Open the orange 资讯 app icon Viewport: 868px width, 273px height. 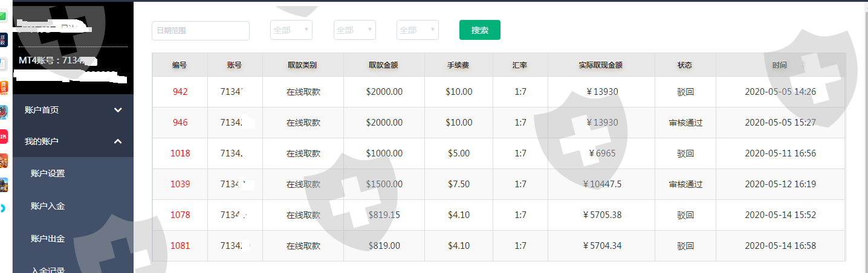[x=3, y=87]
